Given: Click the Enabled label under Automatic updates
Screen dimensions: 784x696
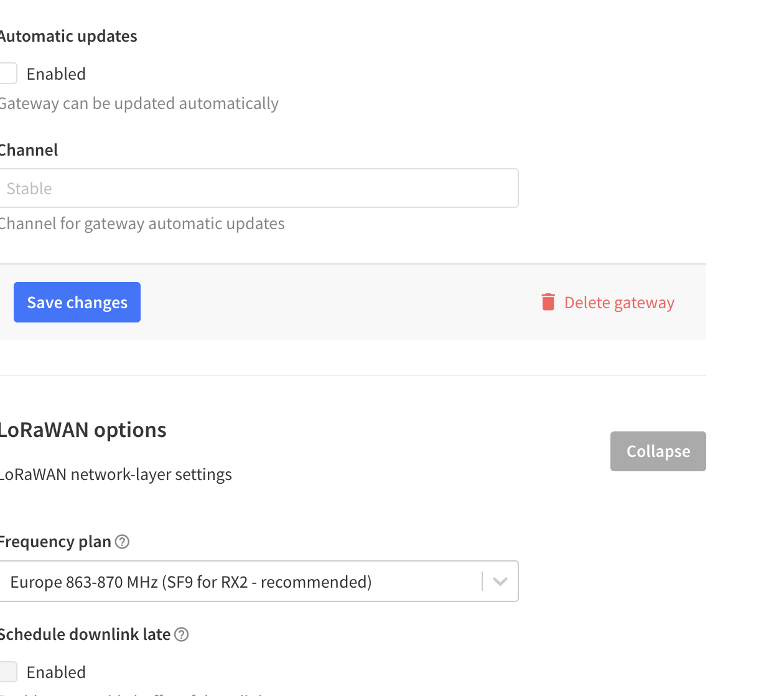Looking at the screenshot, I should pyautogui.click(x=56, y=74).
